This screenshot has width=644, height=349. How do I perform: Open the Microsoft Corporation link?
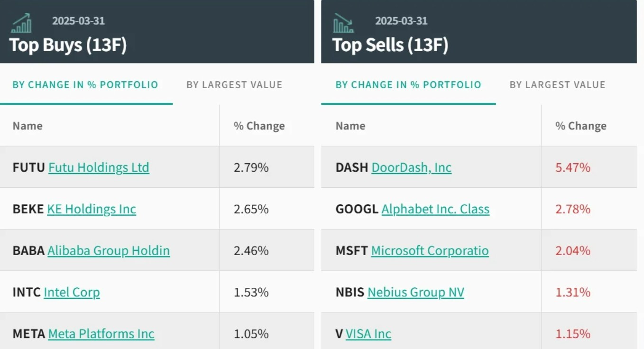pyautogui.click(x=430, y=250)
